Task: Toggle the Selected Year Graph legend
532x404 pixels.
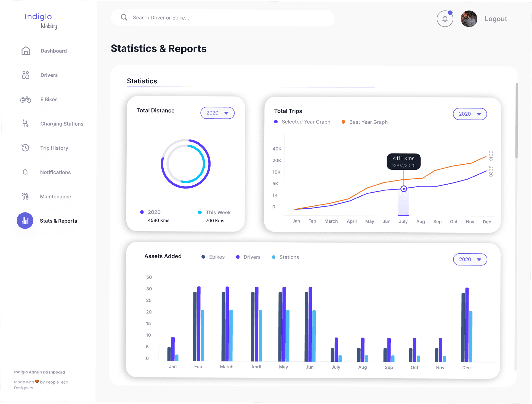Action: [302, 122]
